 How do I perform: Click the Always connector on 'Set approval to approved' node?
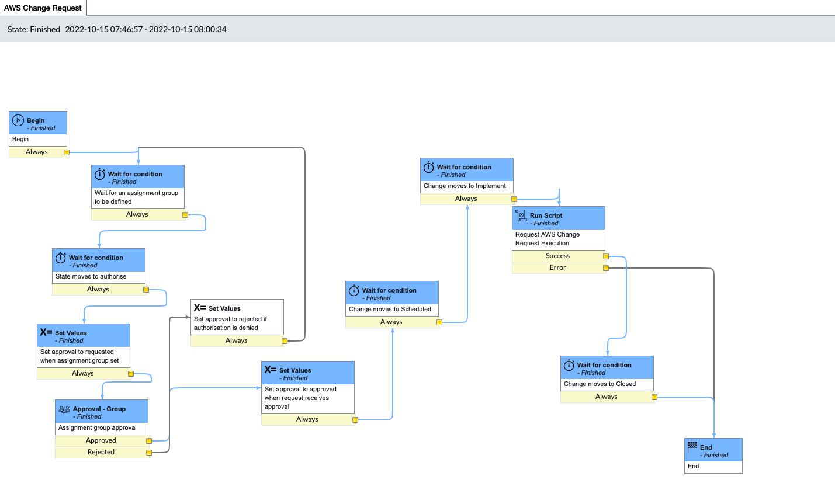(x=354, y=419)
